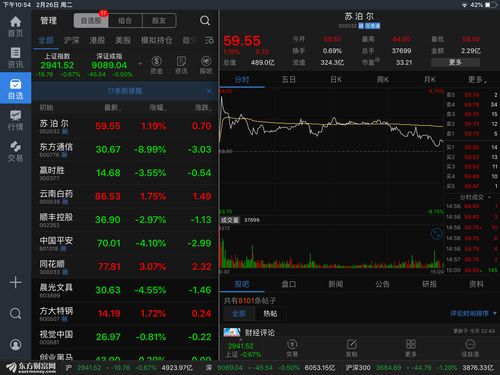
Task: Tap the 发帖 post icon in bottom toolbar
Action: (x=351, y=348)
